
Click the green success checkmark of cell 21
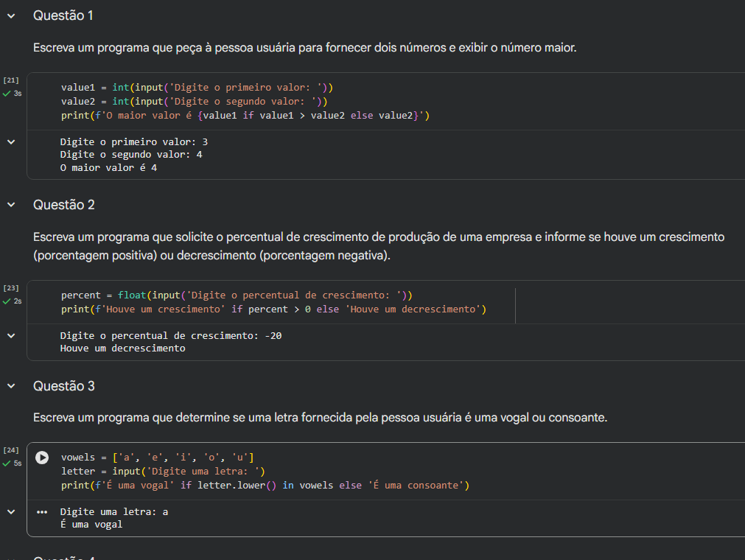tap(7, 94)
